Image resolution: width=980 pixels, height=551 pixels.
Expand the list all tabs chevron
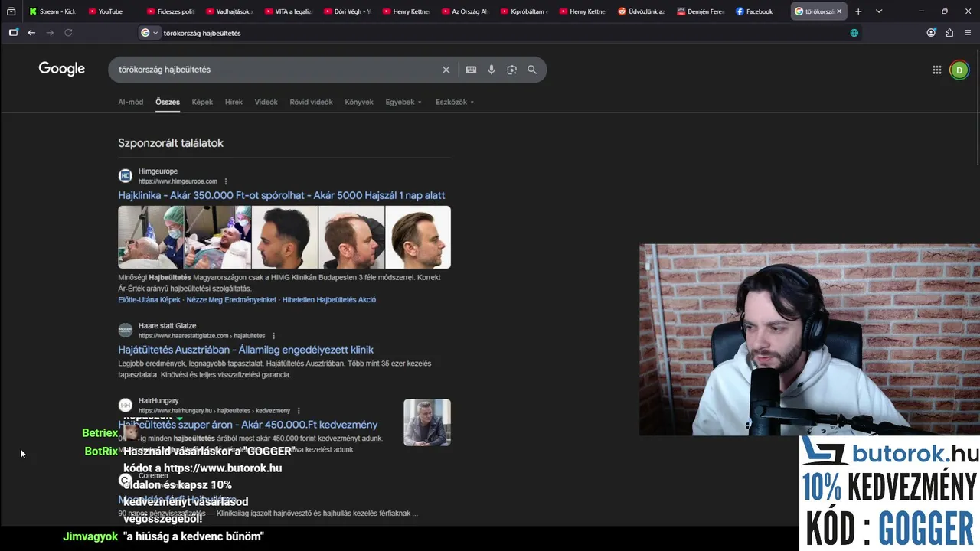pos(878,11)
